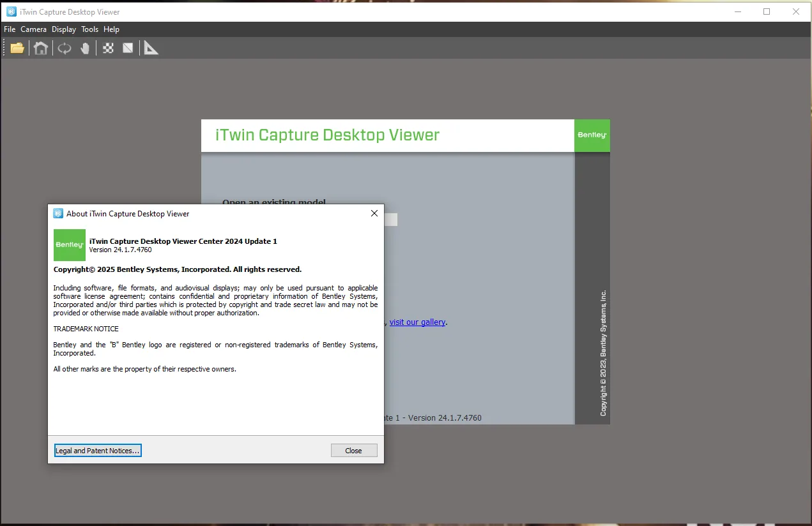
Task: Select the triangle ruler measurement tool
Action: pos(151,48)
